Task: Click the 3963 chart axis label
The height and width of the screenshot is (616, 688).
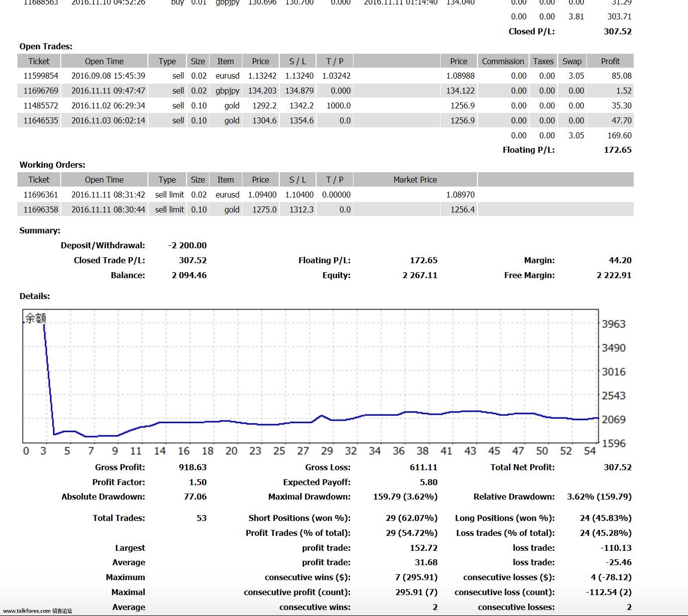Action: tap(613, 324)
